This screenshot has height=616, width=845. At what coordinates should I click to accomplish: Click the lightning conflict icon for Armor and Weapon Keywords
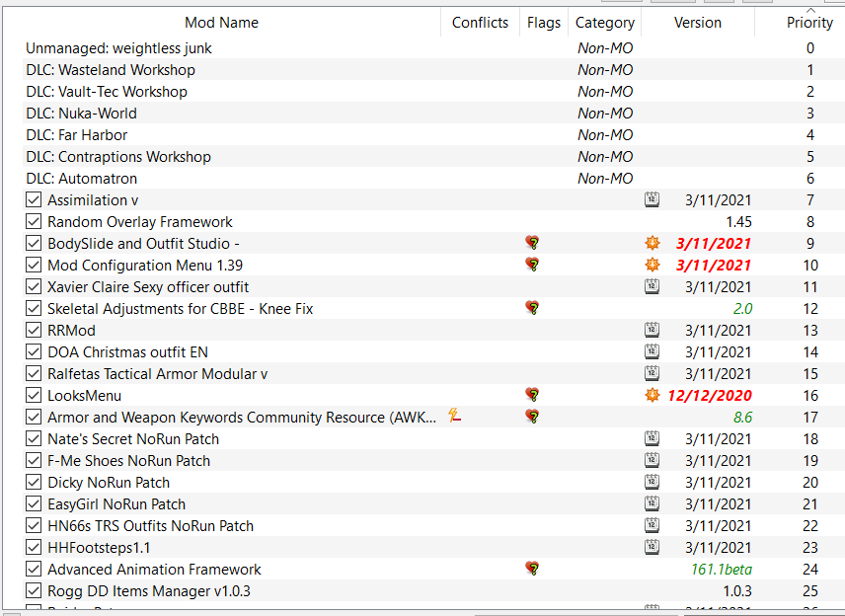(x=455, y=416)
